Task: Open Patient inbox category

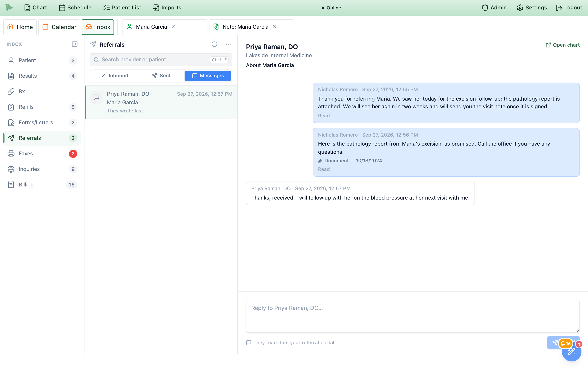Action: click(42, 60)
